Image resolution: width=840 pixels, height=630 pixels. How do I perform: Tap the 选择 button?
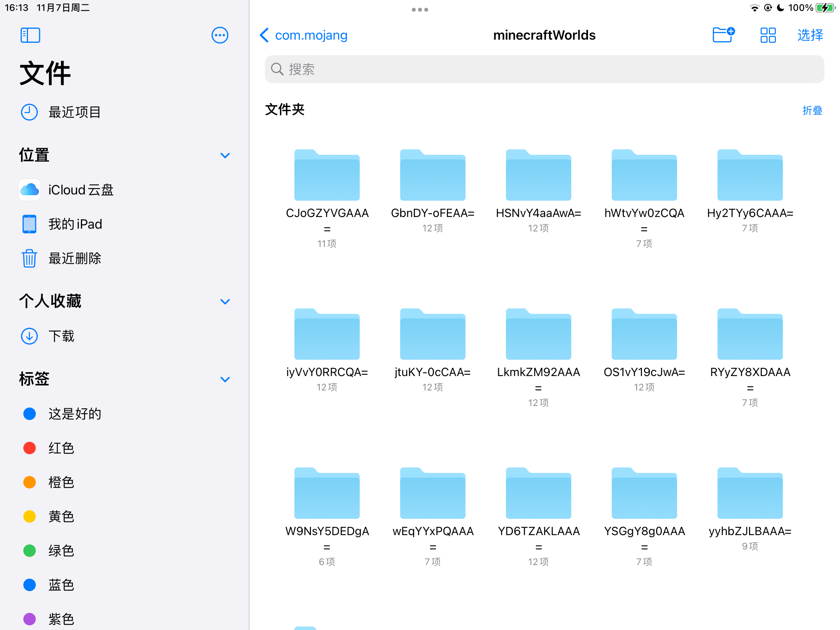click(810, 35)
